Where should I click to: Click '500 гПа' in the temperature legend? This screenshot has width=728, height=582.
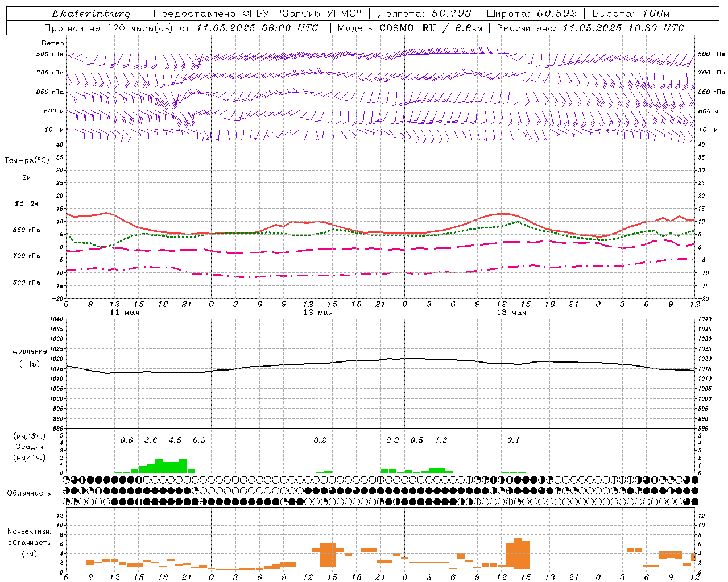(27, 282)
